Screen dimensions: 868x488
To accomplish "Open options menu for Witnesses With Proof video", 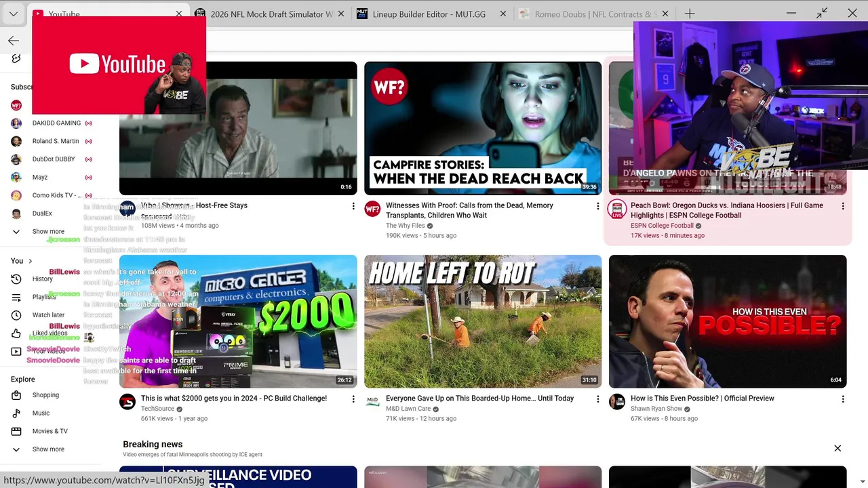I will coord(597,206).
